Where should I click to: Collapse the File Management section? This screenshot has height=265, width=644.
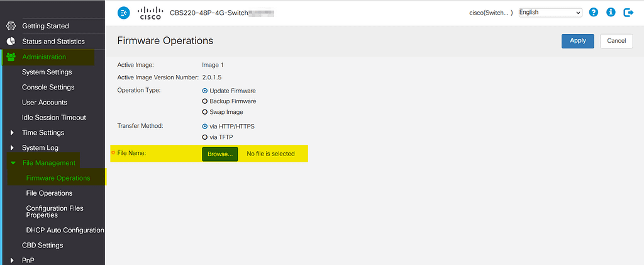[x=13, y=163]
